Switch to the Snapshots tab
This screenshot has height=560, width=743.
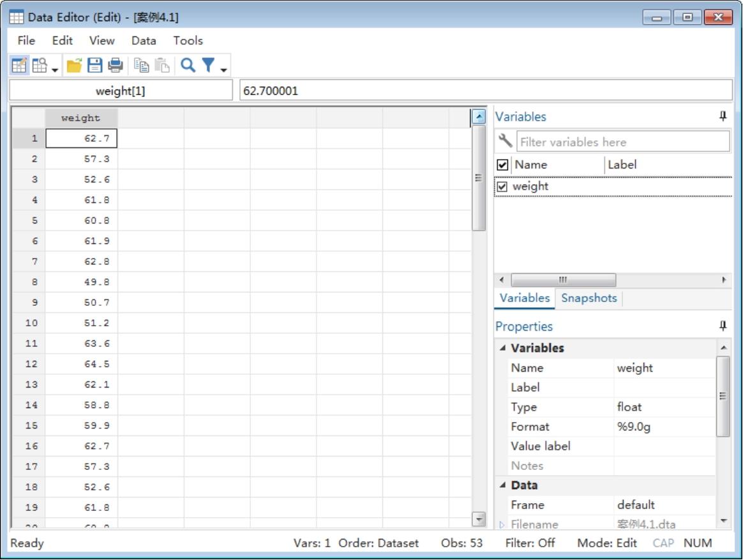click(589, 298)
